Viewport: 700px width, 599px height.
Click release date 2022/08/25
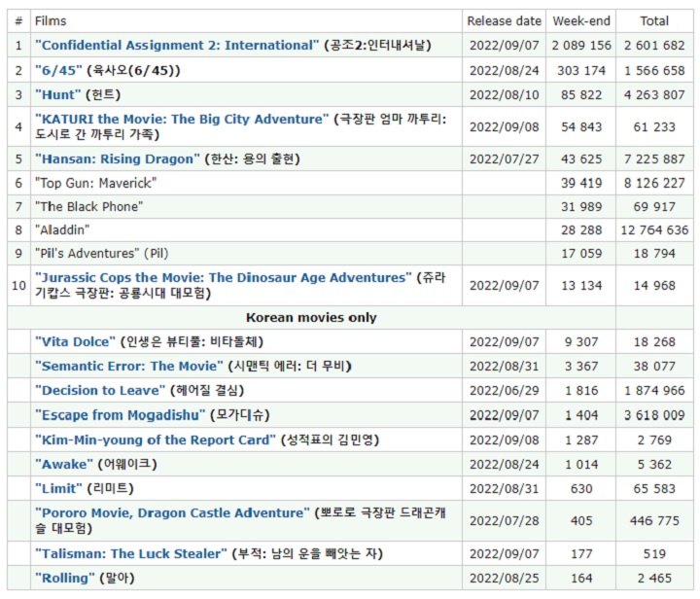click(504, 578)
